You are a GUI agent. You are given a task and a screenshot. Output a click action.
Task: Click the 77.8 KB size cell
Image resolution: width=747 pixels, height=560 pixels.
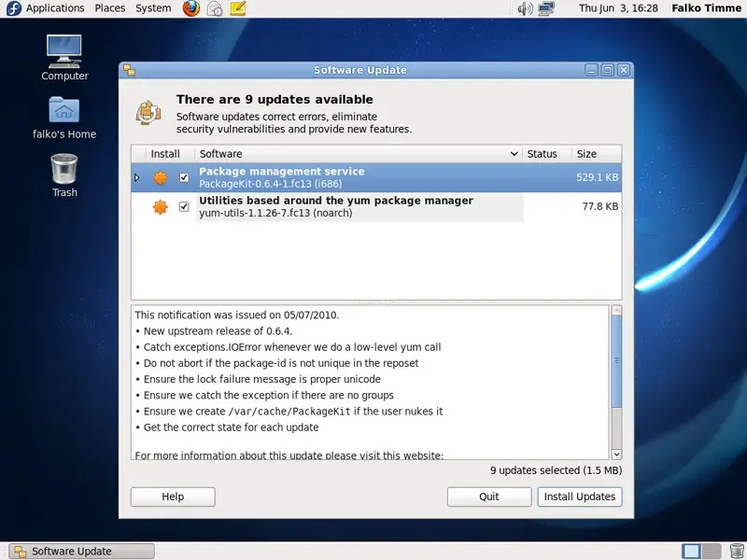click(600, 206)
